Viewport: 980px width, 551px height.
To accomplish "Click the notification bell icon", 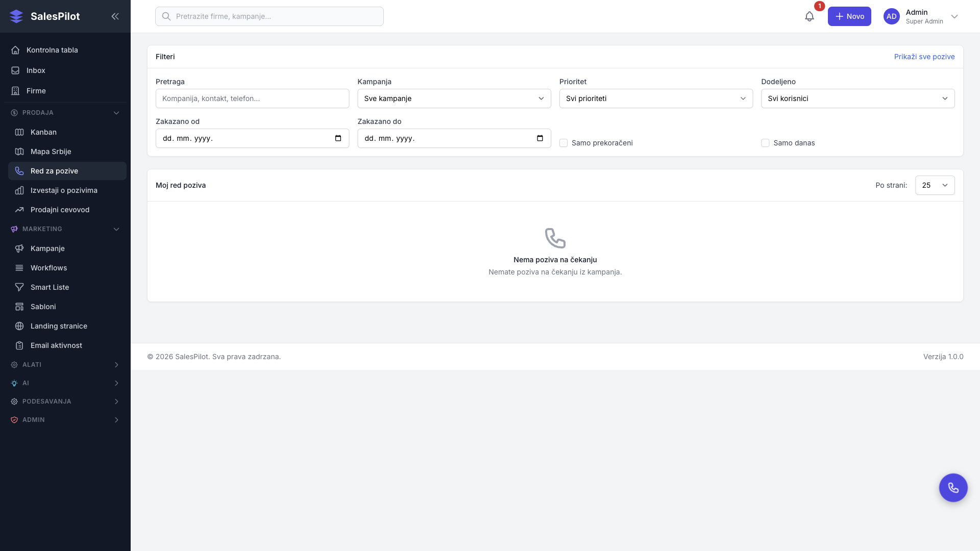I will tap(809, 16).
